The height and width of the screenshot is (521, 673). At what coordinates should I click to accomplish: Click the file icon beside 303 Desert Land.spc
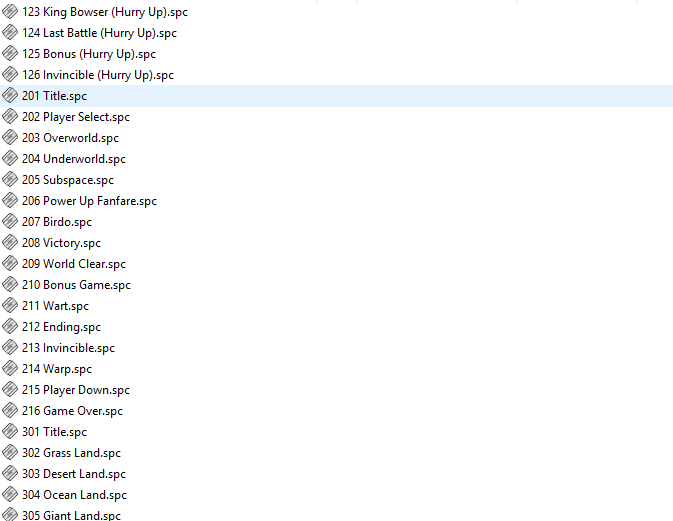pyautogui.click(x=10, y=474)
